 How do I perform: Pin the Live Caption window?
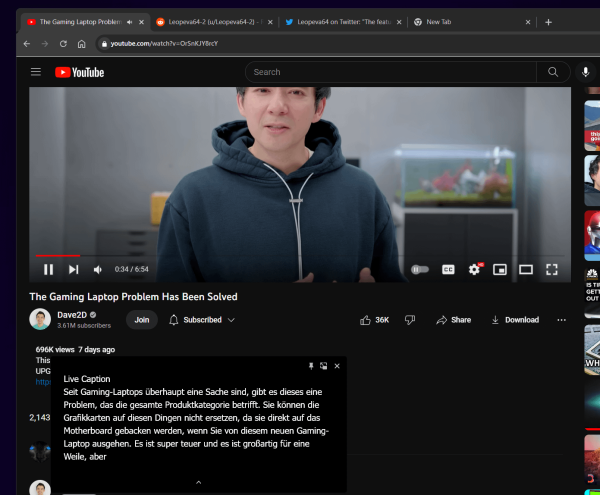click(x=311, y=366)
